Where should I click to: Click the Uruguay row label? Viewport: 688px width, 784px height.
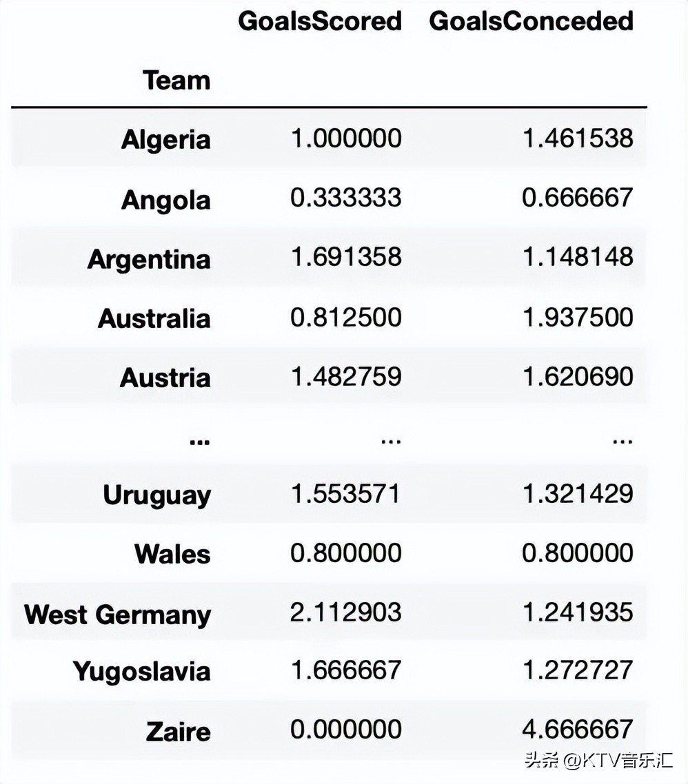pyautogui.click(x=156, y=495)
